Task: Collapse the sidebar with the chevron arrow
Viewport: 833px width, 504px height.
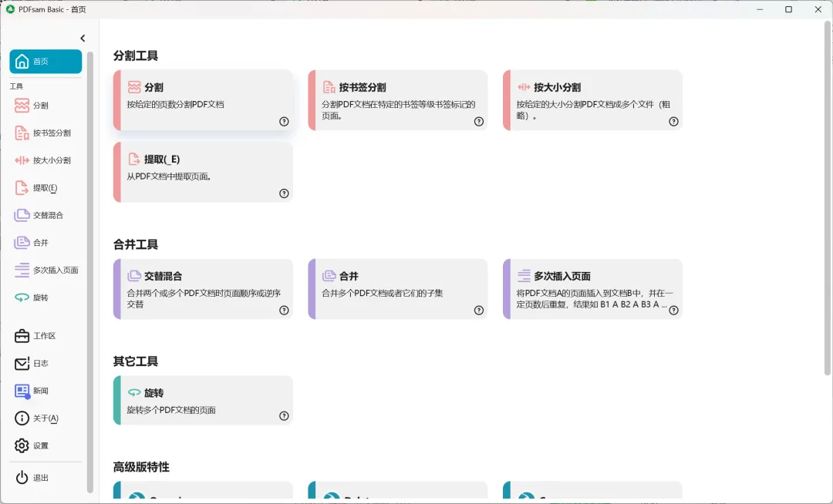Action: (83, 39)
